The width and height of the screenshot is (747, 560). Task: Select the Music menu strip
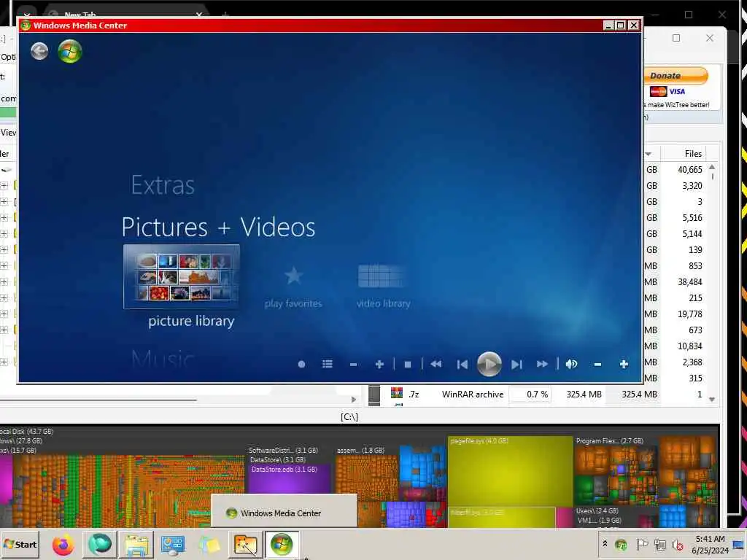click(x=163, y=359)
